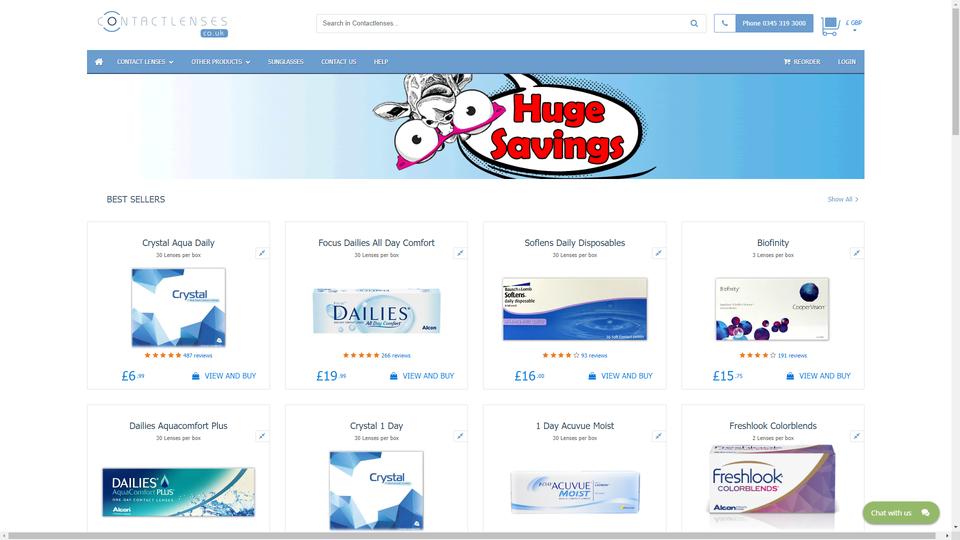Open the Chat with us widget
Viewport: 960px width, 540px height.
click(901, 513)
